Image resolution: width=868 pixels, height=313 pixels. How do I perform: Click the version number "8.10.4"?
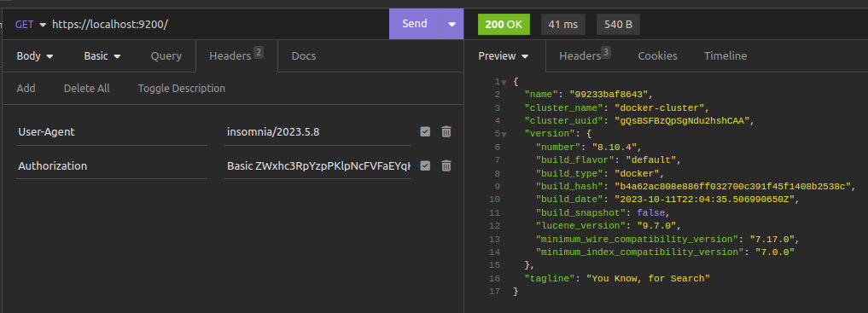pos(615,147)
